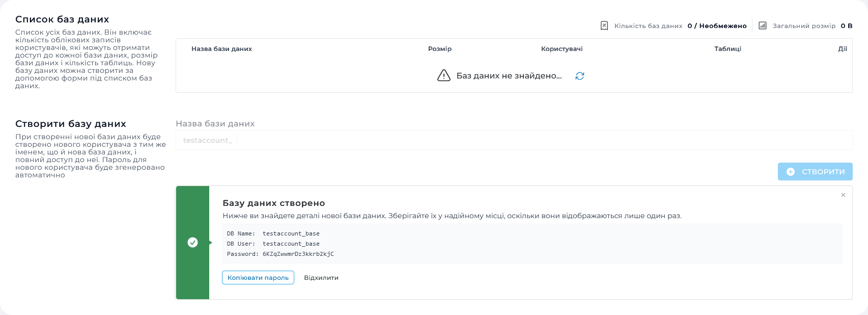Image resolution: width=868 pixels, height=315 pixels.
Task: Click the 'Користувачі' column header
Action: [562, 49]
